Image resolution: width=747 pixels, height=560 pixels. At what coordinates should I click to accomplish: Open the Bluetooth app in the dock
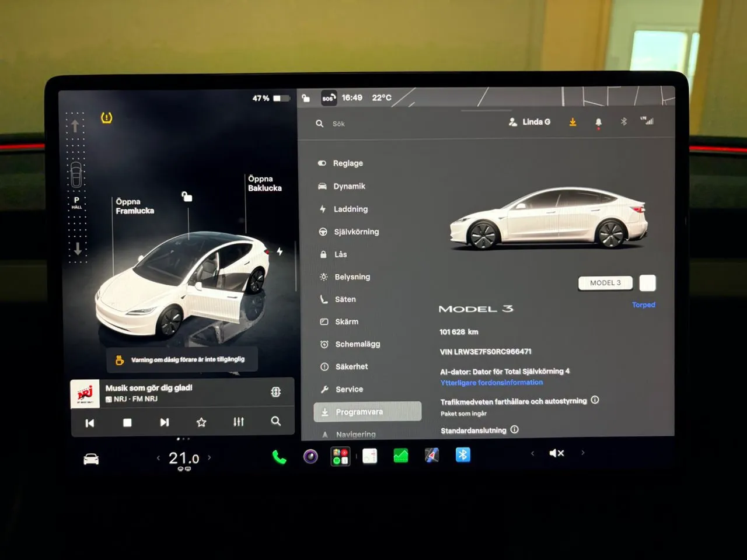463,454
